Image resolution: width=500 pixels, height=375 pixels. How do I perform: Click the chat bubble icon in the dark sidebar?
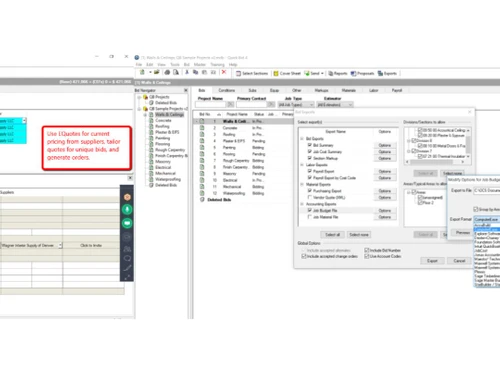click(127, 258)
